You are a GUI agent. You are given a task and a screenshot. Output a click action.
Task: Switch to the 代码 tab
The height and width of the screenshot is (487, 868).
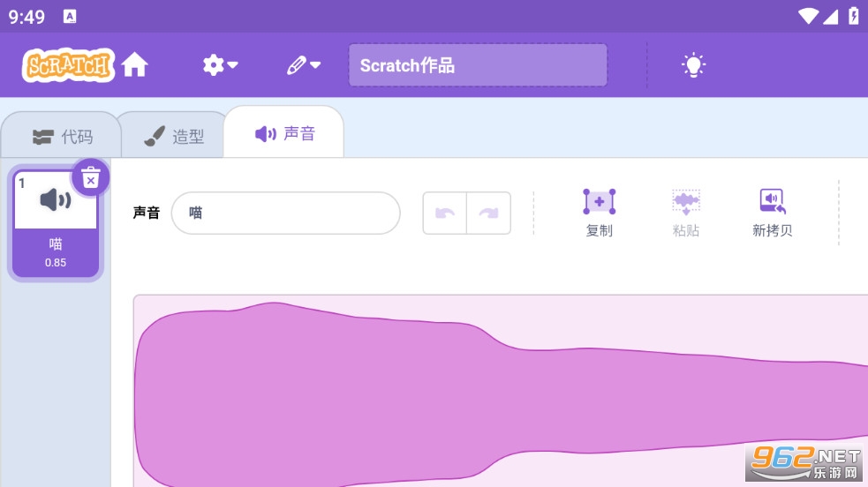click(x=62, y=136)
